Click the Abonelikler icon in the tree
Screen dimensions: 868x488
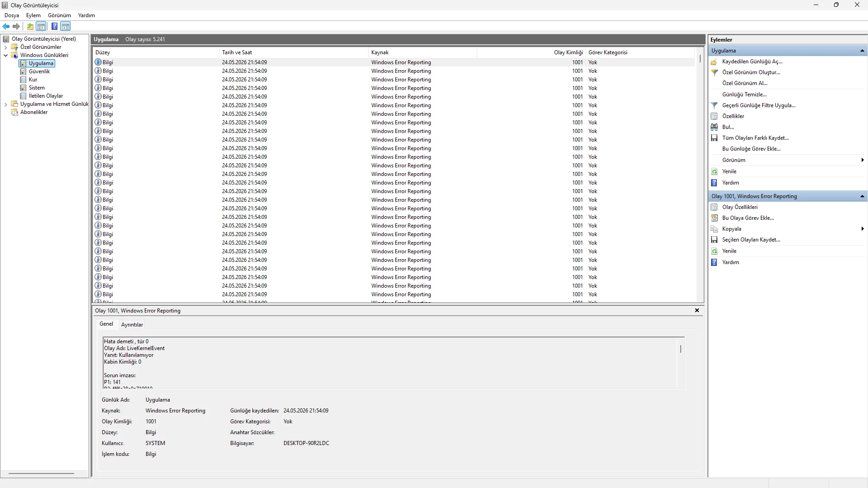[x=14, y=112]
